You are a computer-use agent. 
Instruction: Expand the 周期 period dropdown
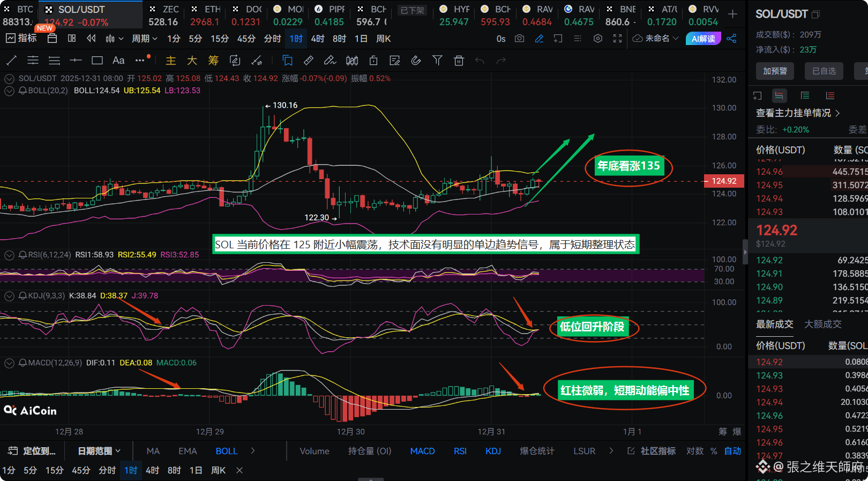click(x=145, y=39)
